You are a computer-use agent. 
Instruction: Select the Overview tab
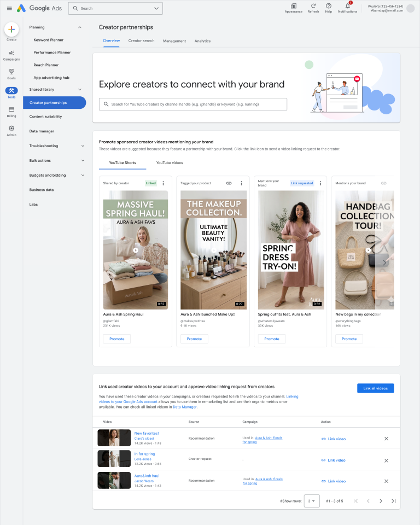(x=111, y=40)
